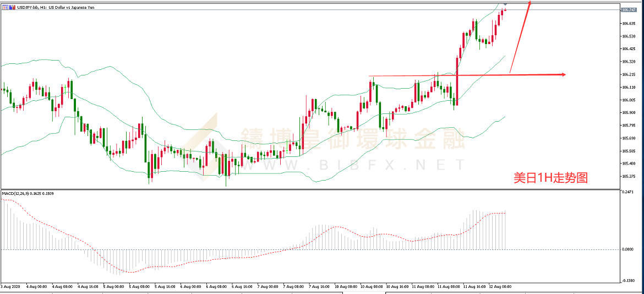Image resolution: width=644 pixels, height=294 pixels.
Task: Click the 106.005 price scale value
Action: 628,100
